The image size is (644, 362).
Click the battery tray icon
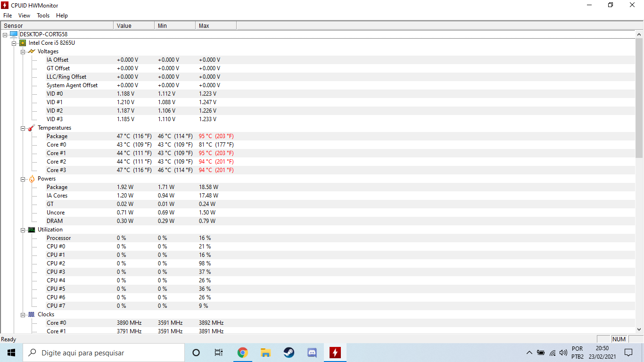pyautogui.click(x=541, y=353)
